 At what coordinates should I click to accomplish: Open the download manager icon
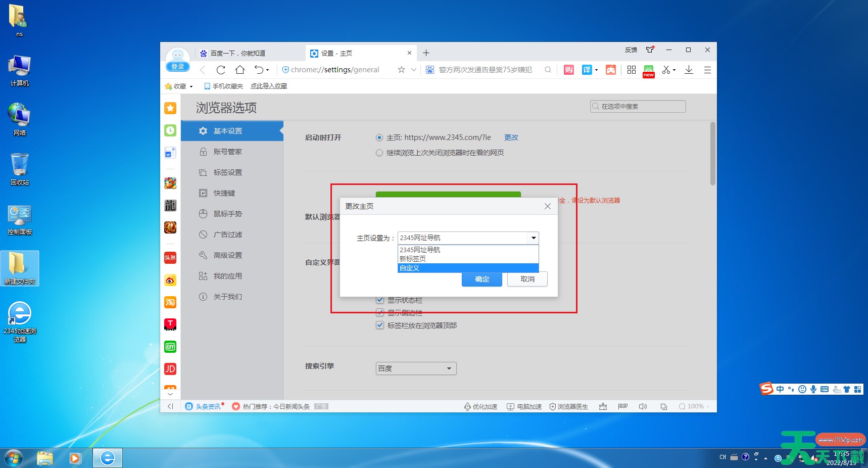[x=689, y=70]
